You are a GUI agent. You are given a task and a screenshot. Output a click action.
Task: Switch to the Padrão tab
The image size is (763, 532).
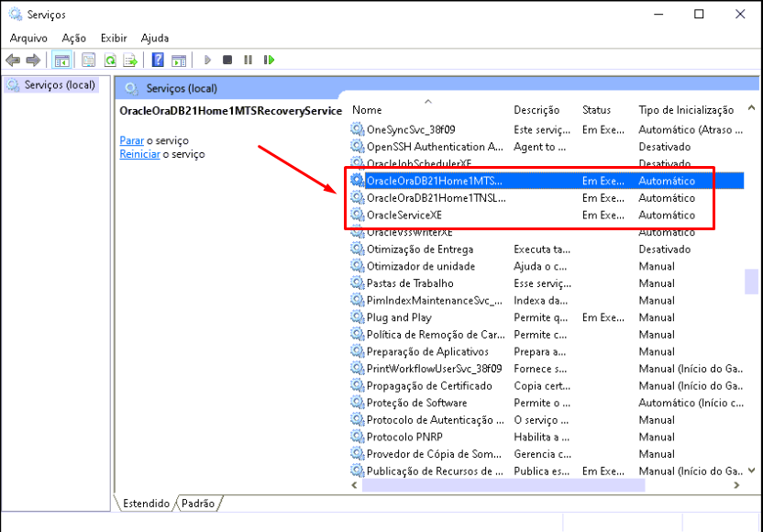pyautogui.click(x=198, y=504)
